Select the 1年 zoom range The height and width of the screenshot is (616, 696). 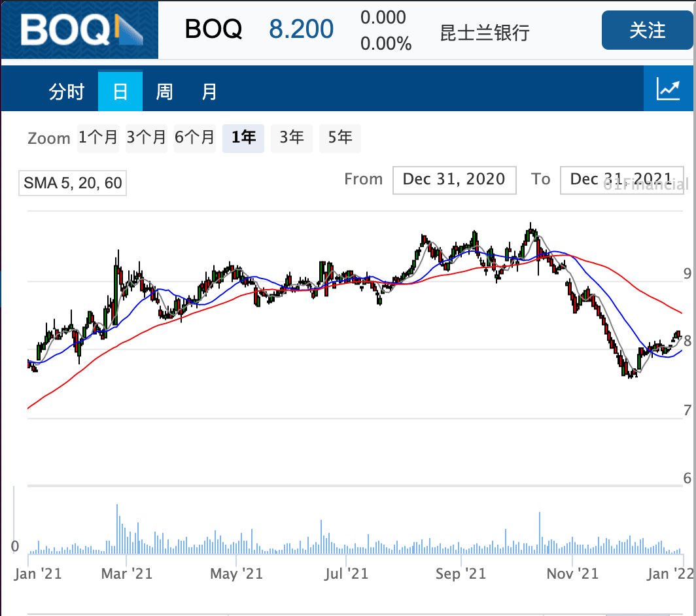[243, 137]
